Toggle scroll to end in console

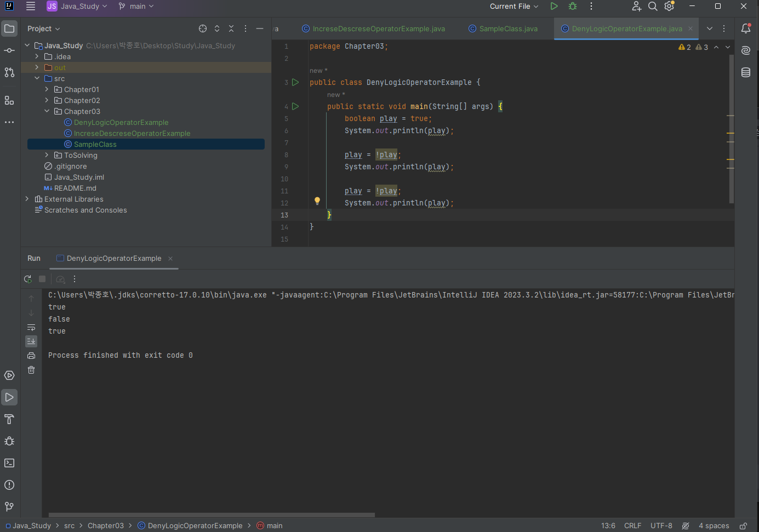point(31,341)
